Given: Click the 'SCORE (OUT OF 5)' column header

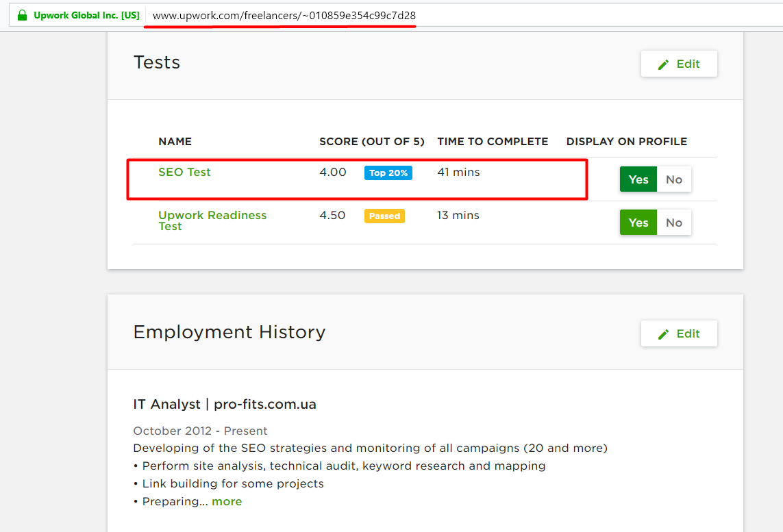Looking at the screenshot, I should point(371,142).
